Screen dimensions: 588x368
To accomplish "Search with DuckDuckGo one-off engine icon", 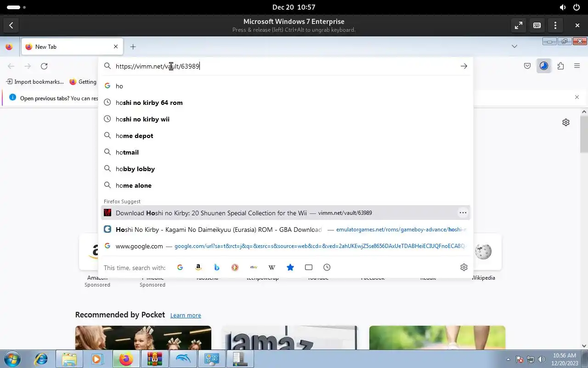I will click(235, 267).
